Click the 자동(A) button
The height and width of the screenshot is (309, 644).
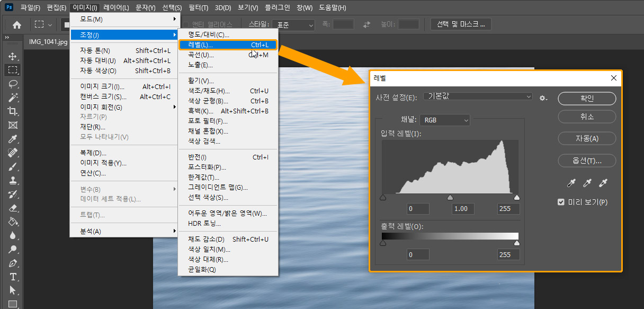pyautogui.click(x=587, y=138)
